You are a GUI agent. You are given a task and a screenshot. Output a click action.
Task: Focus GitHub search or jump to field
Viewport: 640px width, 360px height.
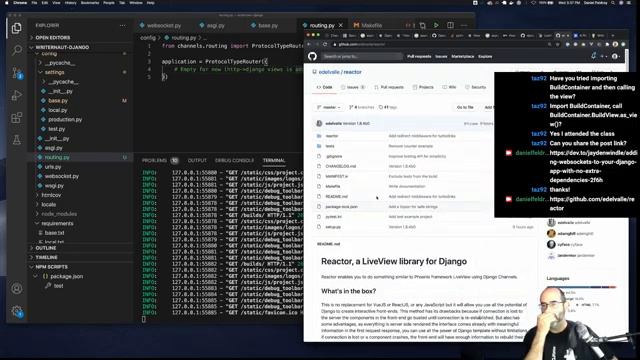(362, 56)
